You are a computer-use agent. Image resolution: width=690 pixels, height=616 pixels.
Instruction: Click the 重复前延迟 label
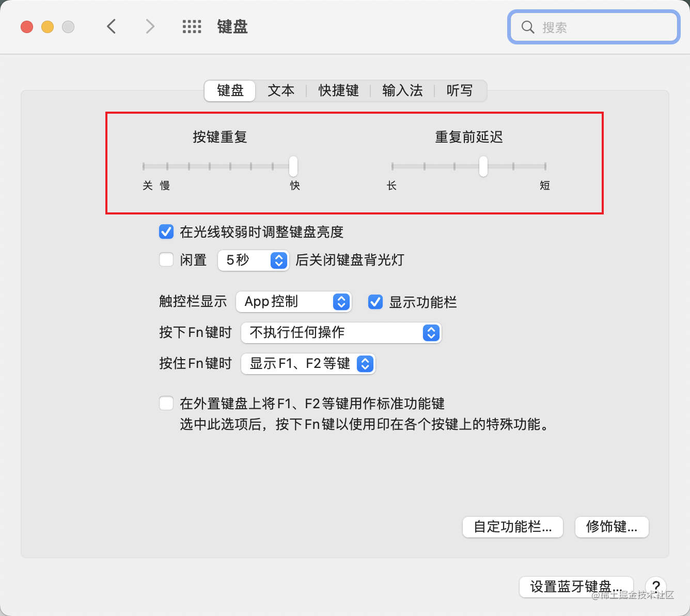pos(469,137)
